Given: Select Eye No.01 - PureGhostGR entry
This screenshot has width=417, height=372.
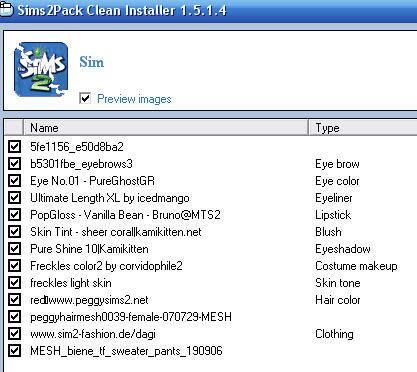Looking at the screenshot, I should pyautogui.click(x=92, y=181).
